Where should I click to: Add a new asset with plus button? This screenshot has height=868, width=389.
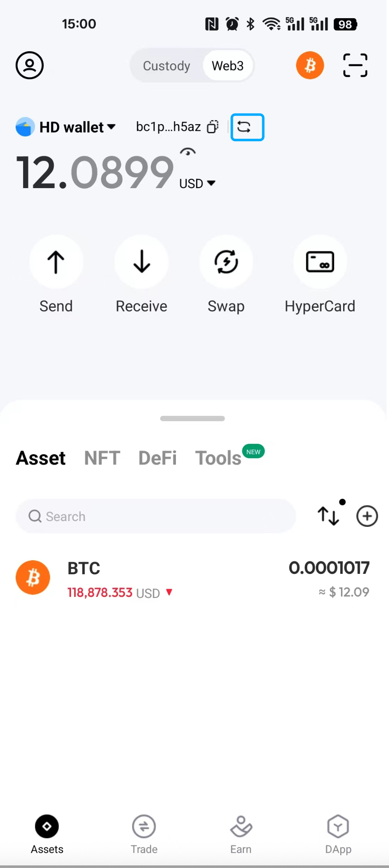[x=367, y=516]
